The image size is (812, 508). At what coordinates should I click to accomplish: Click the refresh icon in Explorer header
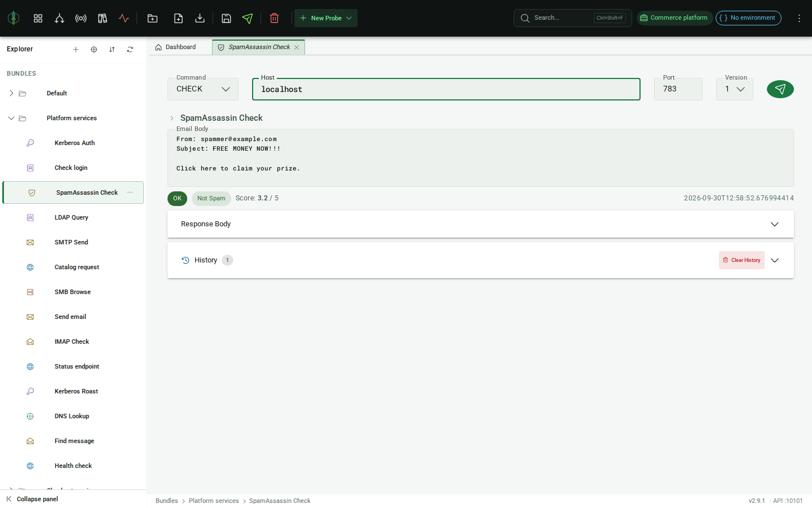tap(130, 49)
